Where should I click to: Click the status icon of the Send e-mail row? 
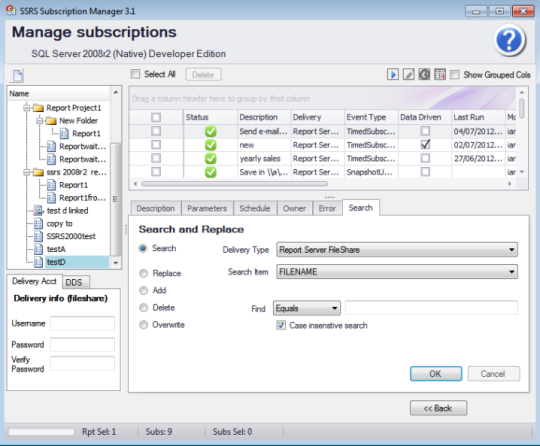coord(210,131)
